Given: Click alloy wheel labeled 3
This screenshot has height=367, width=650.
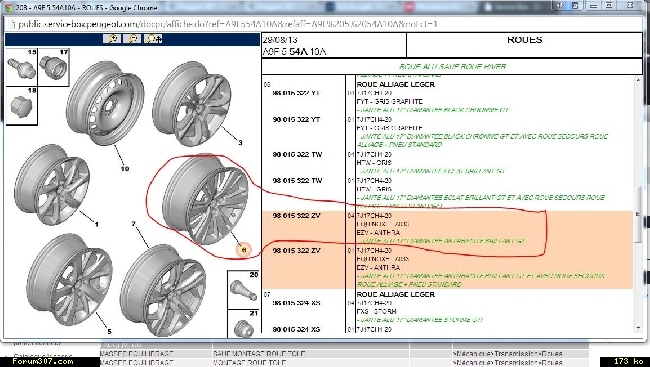Looking at the screenshot, I should [192, 103].
